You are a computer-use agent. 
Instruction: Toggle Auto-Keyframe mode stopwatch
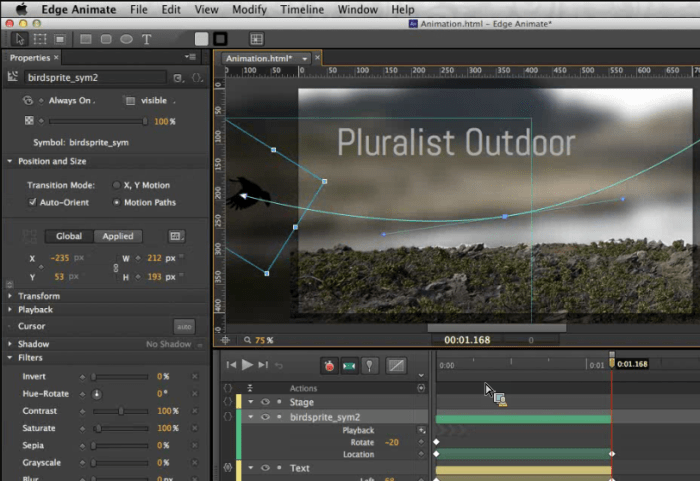[329, 366]
